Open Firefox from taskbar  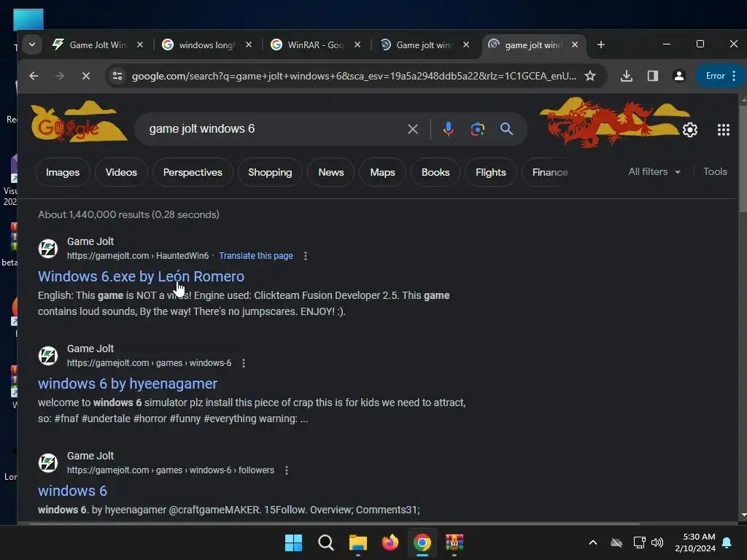[x=390, y=542]
